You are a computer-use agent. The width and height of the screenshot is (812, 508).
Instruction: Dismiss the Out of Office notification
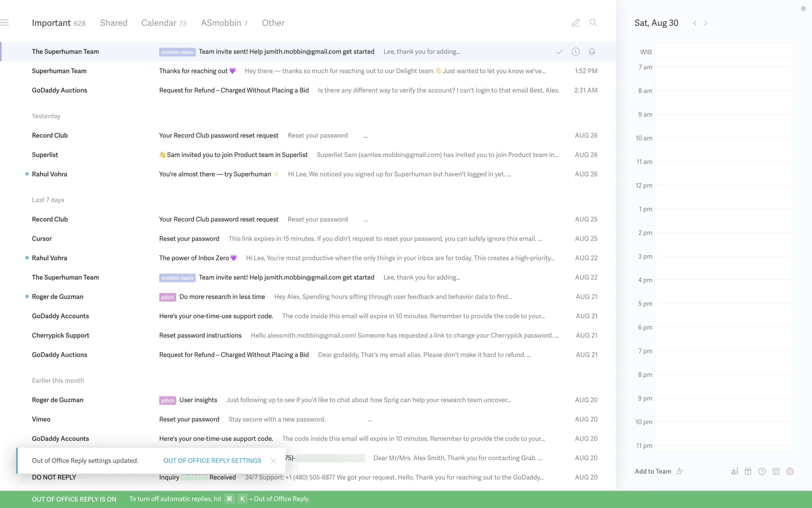pos(273,461)
